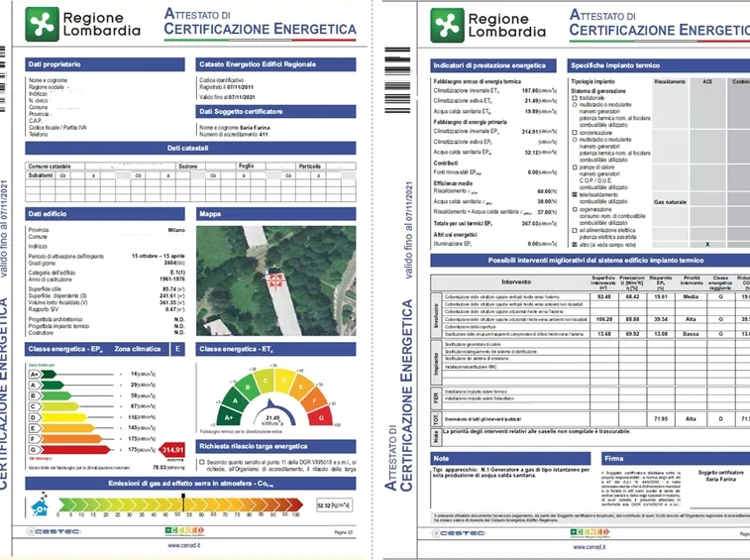Image resolution: width=750 pixels, height=560 pixels.
Task: Open the www.cened.it link on the left page
Action: [183, 546]
